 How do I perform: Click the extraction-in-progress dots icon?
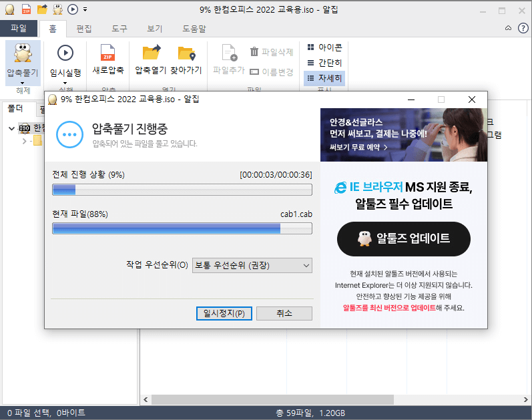click(69, 134)
